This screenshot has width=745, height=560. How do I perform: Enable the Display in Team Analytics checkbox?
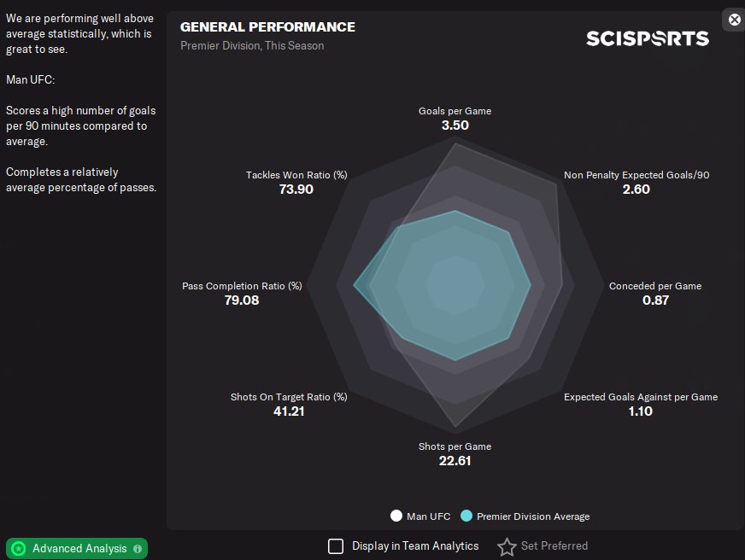pos(336,546)
